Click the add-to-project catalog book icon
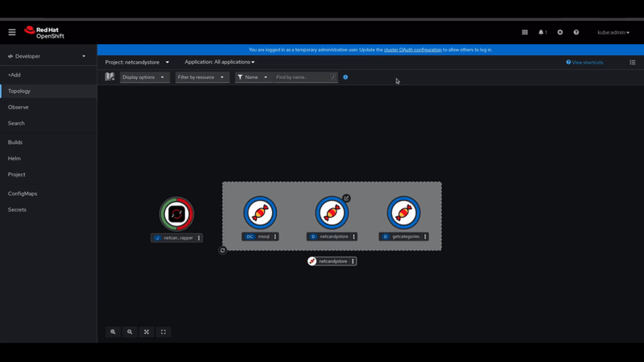This screenshot has height=362, width=644. pyautogui.click(x=109, y=77)
